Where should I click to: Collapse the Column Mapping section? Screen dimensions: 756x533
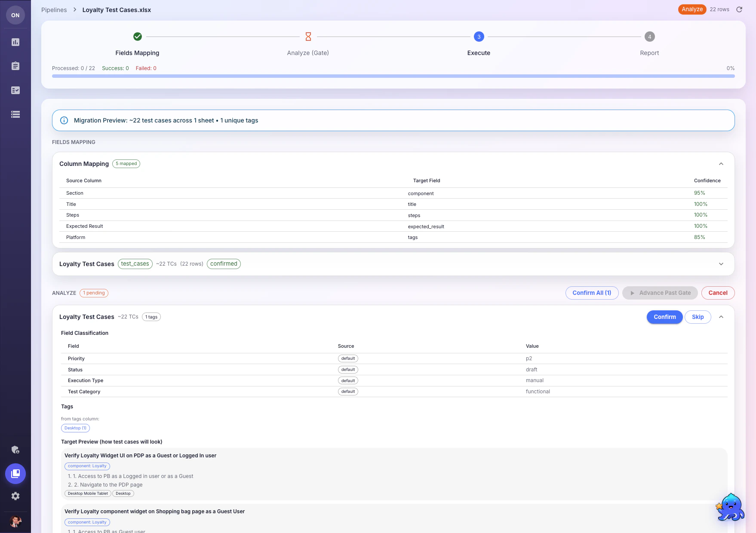pos(721,164)
